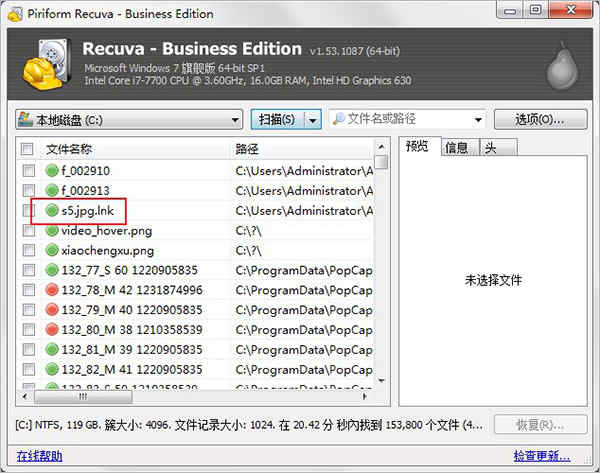Image resolution: width=600 pixels, height=473 pixels.
Task: Click the green status dot for f_002910
Action: (x=52, y=170)
